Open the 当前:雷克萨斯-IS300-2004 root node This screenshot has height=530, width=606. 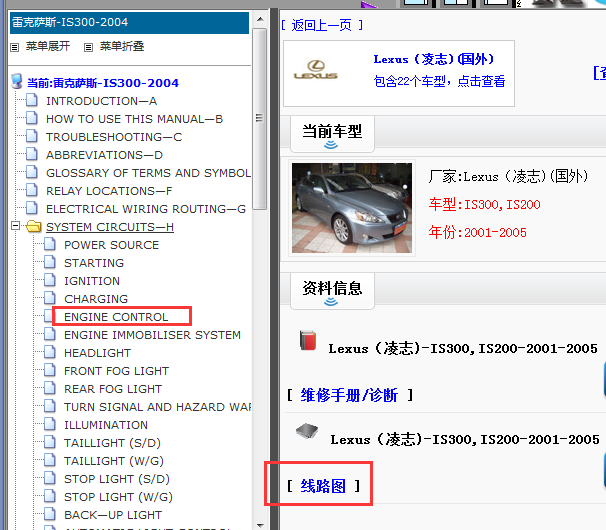(x=103, y=83)
